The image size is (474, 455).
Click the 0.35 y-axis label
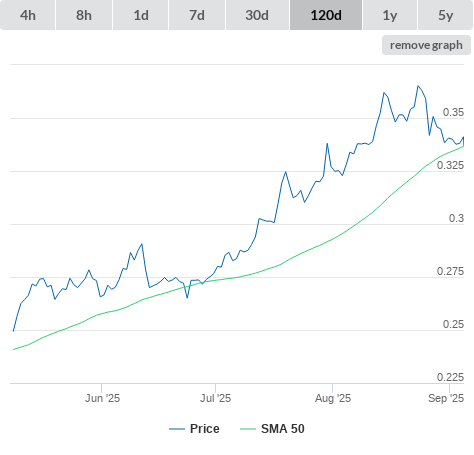coord(453,112)
